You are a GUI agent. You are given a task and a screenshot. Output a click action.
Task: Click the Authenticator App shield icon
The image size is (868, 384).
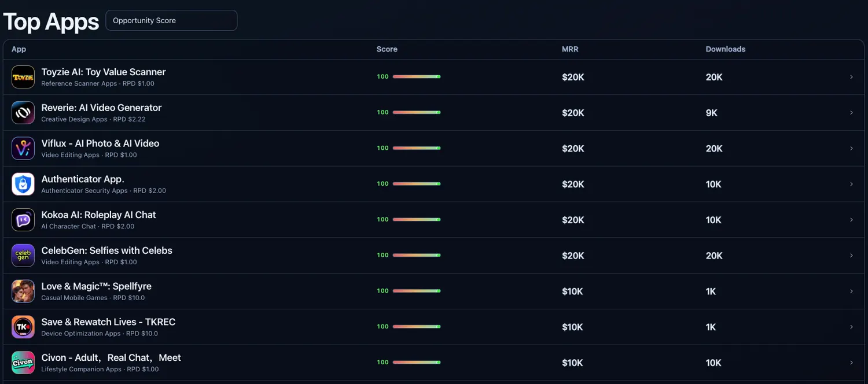pyautogui.click(x=23, y=184)
